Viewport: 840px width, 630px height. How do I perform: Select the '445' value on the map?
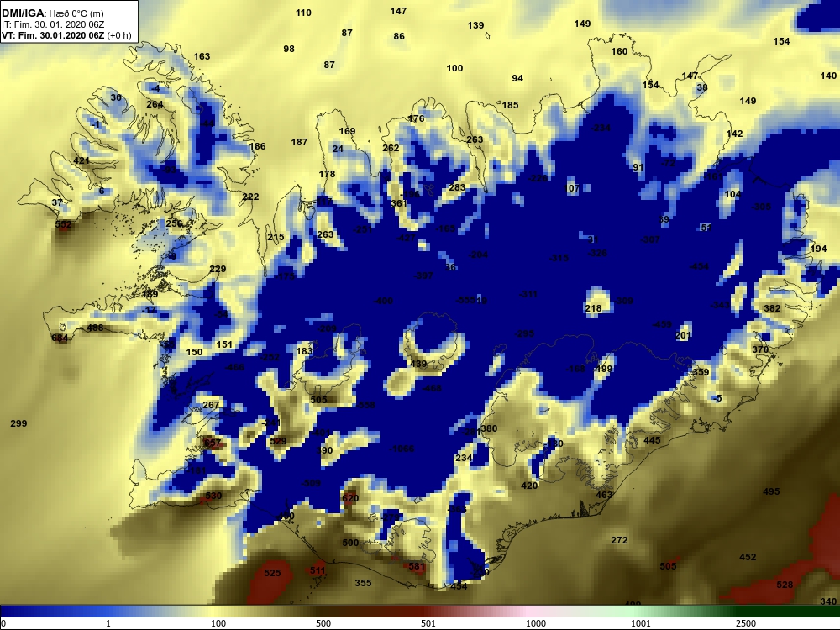[652, 440]
